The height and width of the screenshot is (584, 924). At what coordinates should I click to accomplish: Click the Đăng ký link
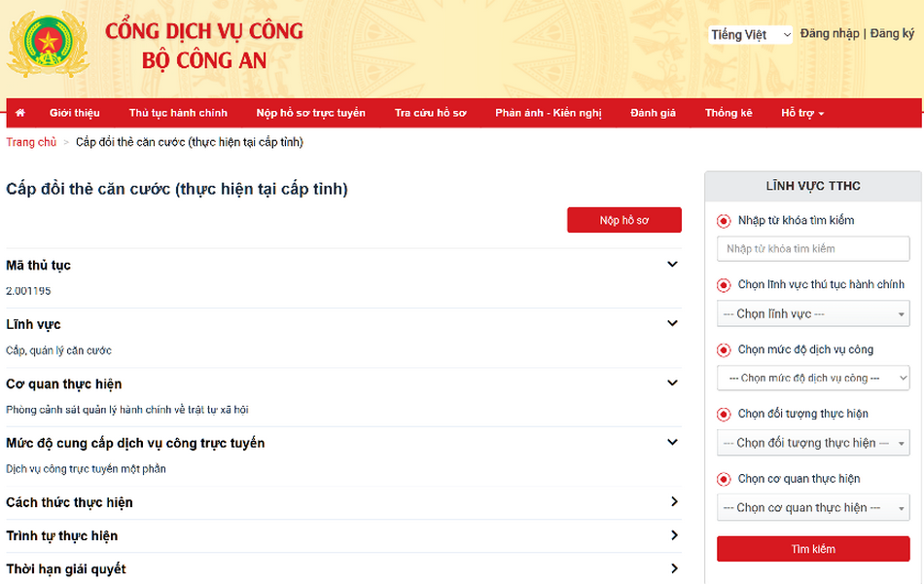point(892,34)
